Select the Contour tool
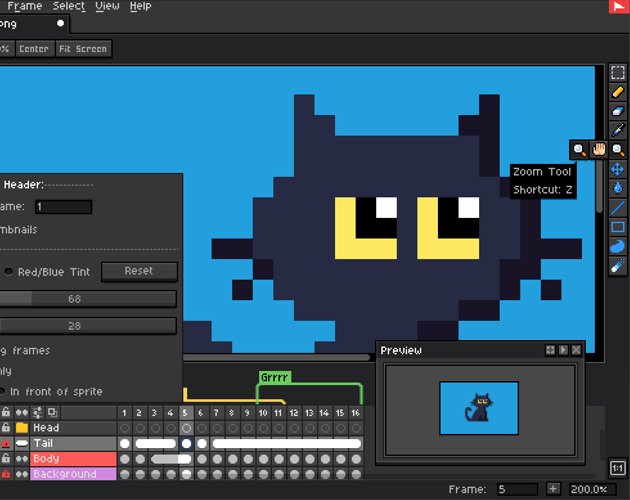This screenshot has width=630, height=500. 618,246
